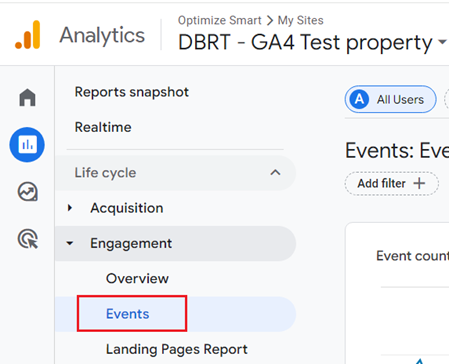Click the Optimize Smart breadcrumb
The image size is (449, 364).
(x=219, y=20)
